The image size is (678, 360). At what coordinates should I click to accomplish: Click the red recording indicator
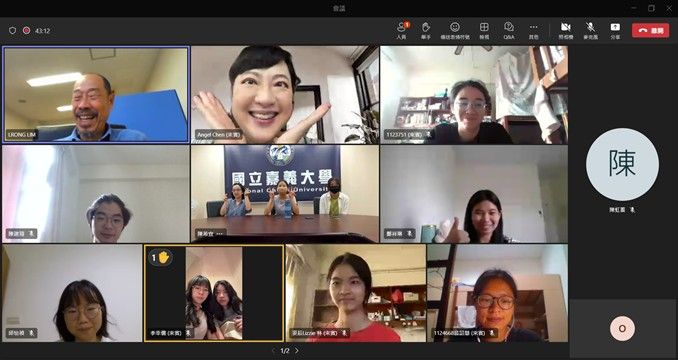tap(26, 31)
